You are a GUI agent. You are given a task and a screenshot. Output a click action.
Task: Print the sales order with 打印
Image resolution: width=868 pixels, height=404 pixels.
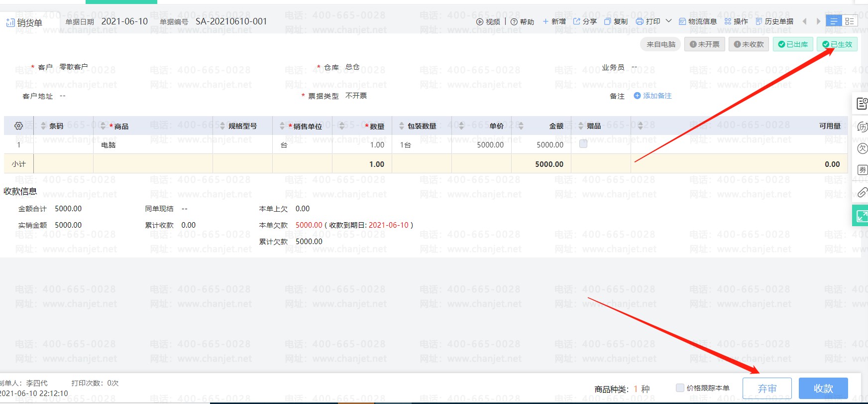(648, 21)
